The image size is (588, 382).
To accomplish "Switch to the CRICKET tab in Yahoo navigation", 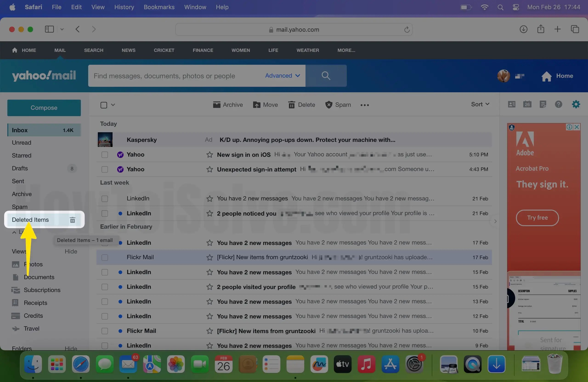I will tap(164, 50).
